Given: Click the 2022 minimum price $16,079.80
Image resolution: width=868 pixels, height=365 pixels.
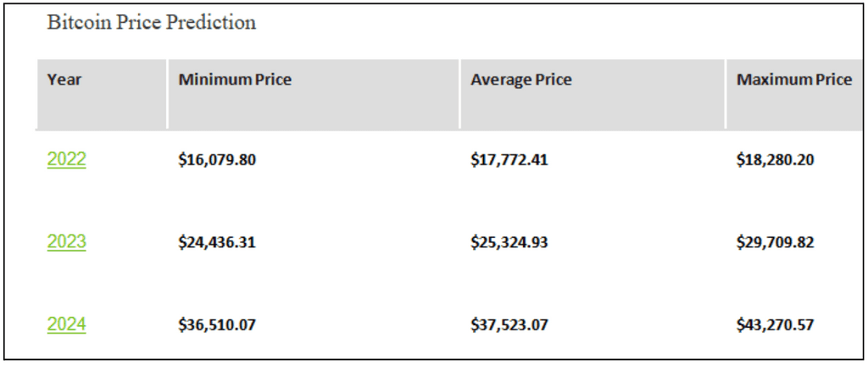Looking at the screenshot, I should pos(217,160).
